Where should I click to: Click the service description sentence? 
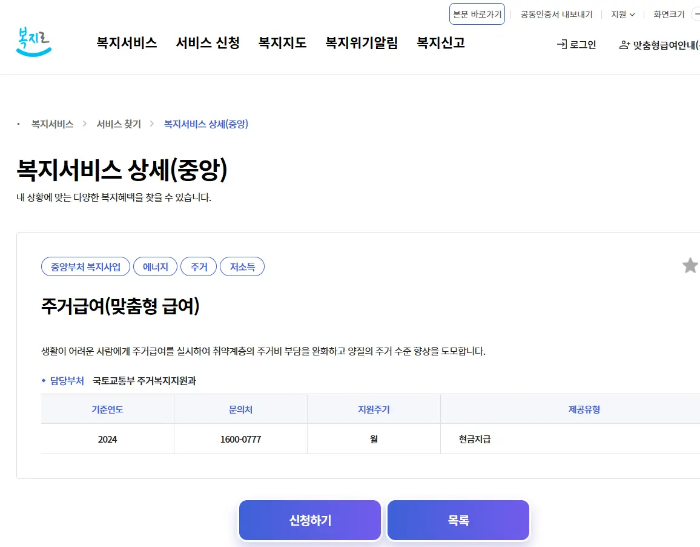[263, 351]
